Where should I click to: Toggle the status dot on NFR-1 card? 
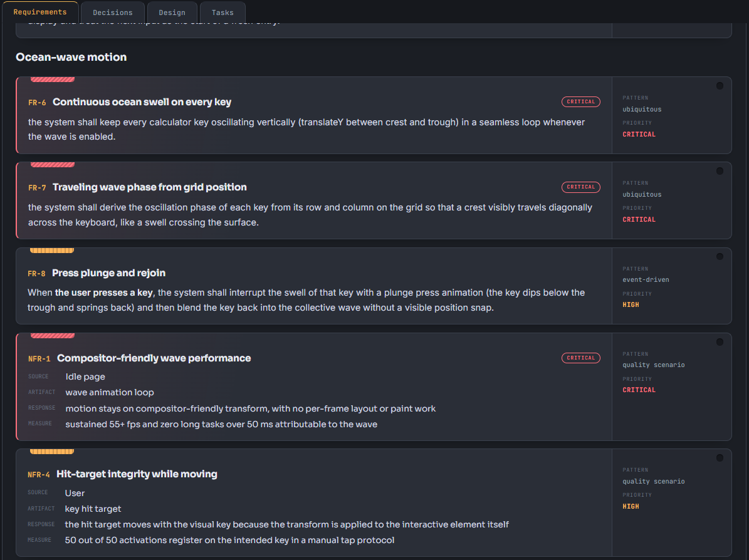tap(720, 342)
